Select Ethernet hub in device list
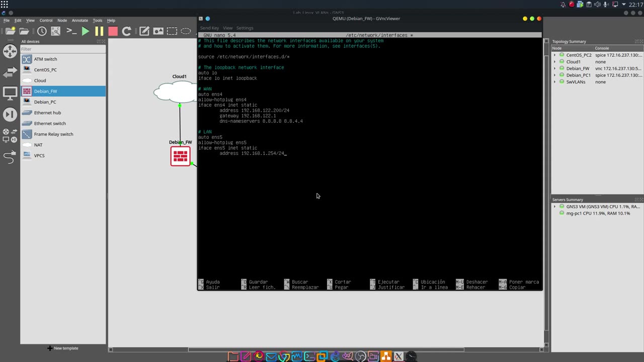 coord(63,113)
